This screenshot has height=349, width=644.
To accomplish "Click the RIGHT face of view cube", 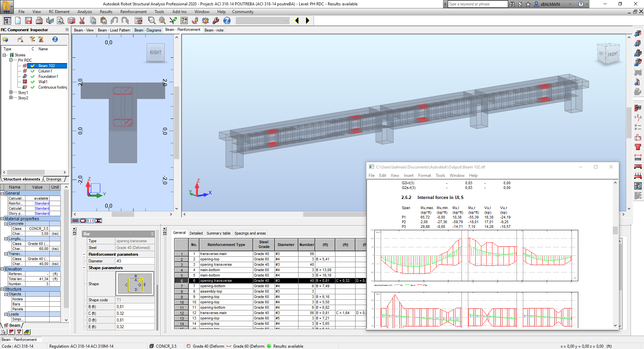I will (x=156, y=53).
